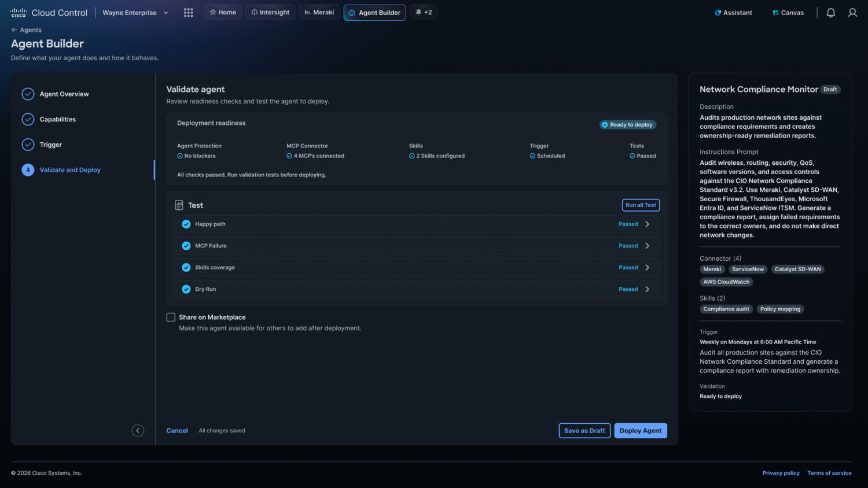This screenshot has height=488, width=868.
Task: Click the Policy mapping skill chip
Action: (x=781, y=309)
